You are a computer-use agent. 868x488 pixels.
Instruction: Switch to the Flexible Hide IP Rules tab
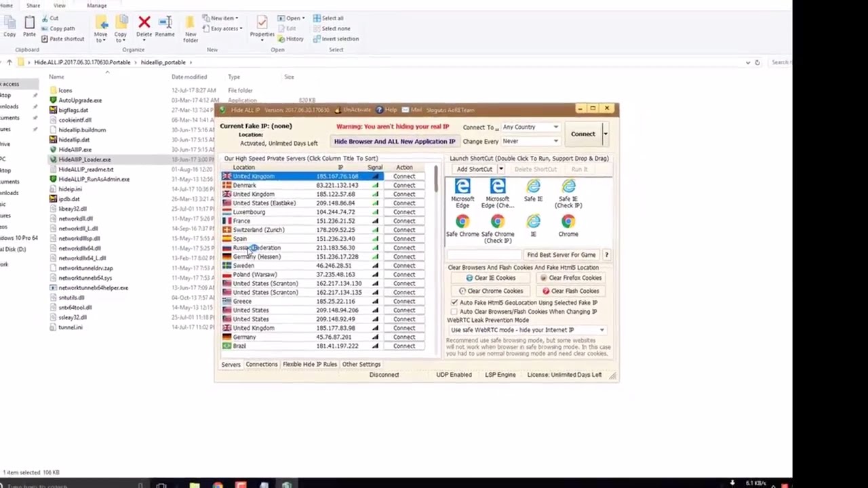pos(309,364)
